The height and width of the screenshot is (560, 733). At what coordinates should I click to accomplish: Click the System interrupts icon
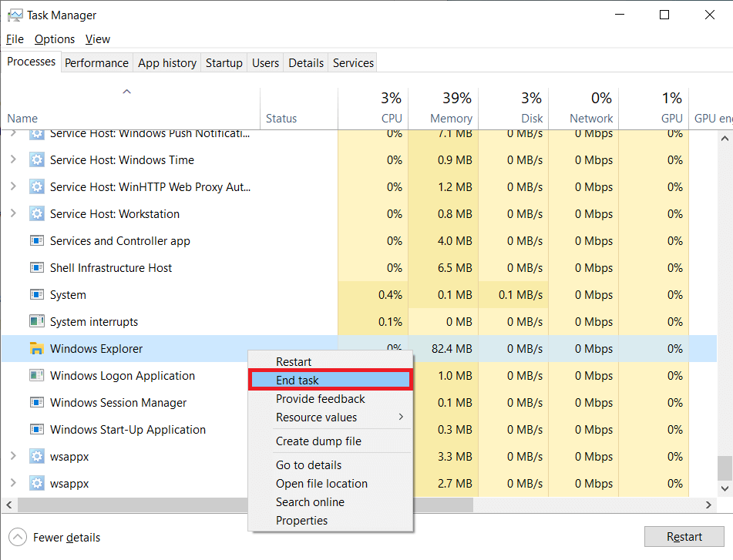pos(36,321)
